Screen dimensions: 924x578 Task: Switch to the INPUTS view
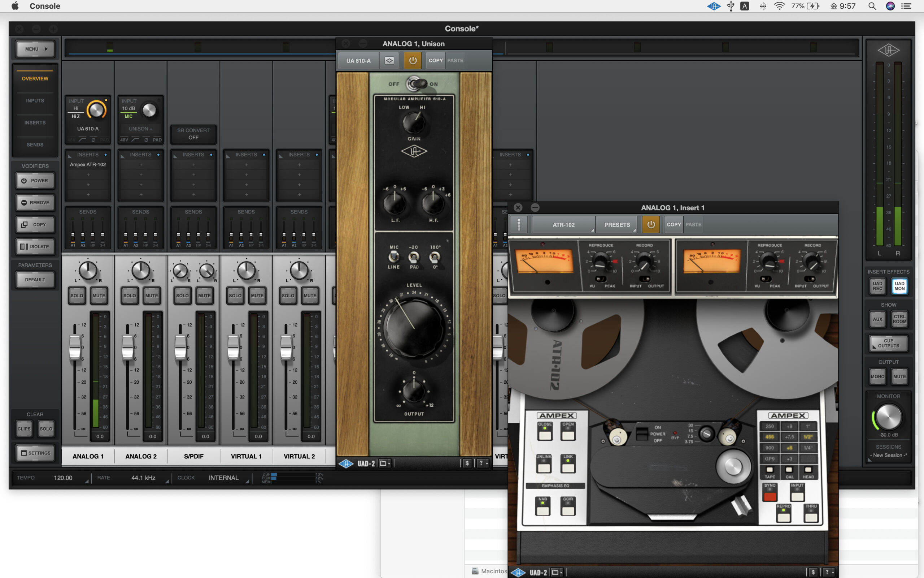35,100
